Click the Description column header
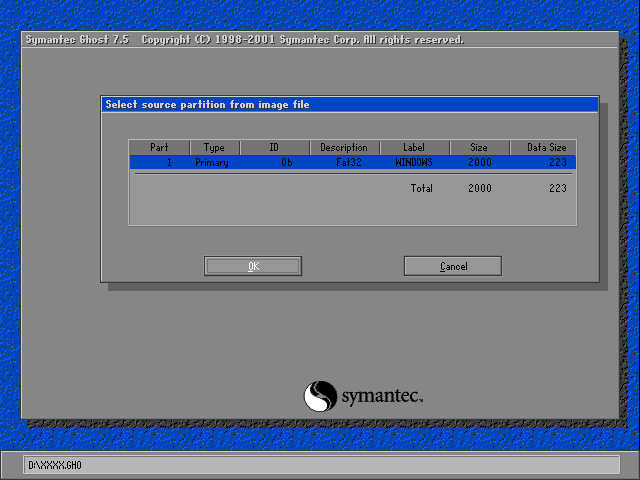640x480 pixels. click(x=344, y=147)
